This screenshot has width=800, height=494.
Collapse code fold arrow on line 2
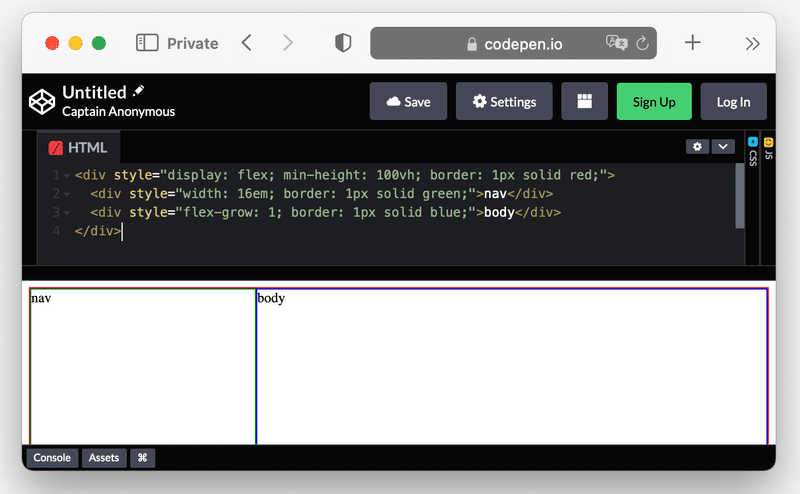(66, 194)
